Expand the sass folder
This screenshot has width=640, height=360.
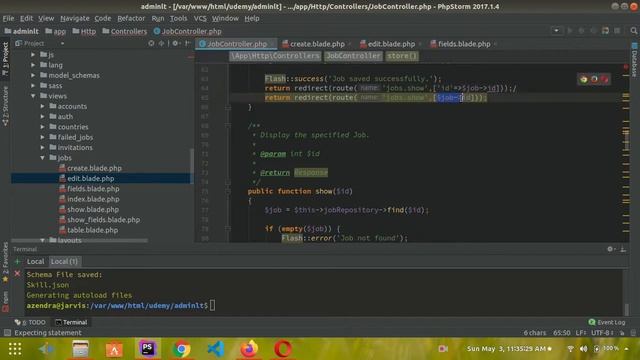(x=33, y=85)
